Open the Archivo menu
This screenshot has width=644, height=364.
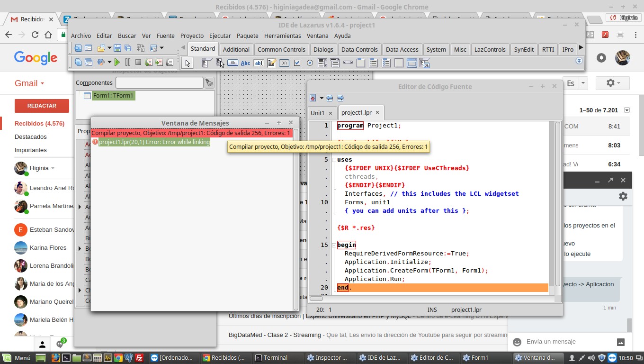pos(81,36)
